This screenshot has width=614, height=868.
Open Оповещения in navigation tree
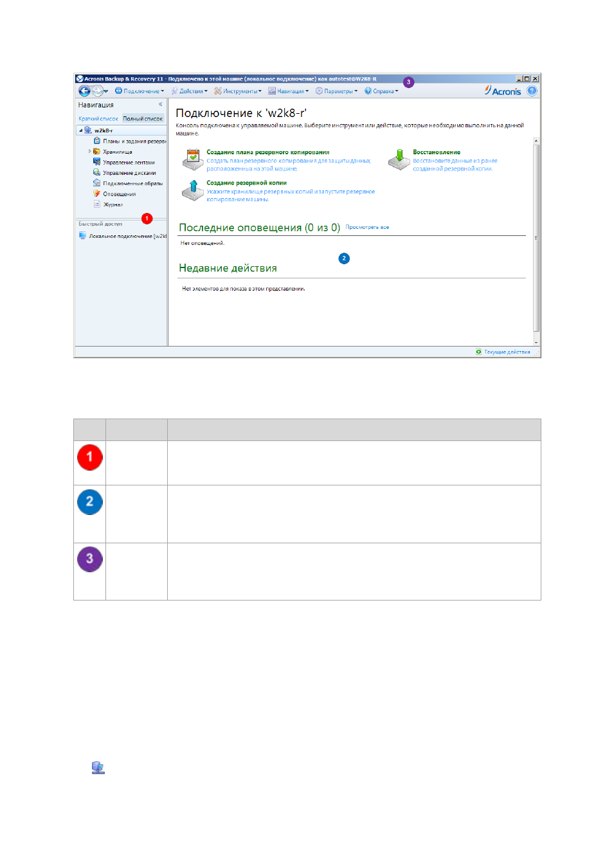119,194
